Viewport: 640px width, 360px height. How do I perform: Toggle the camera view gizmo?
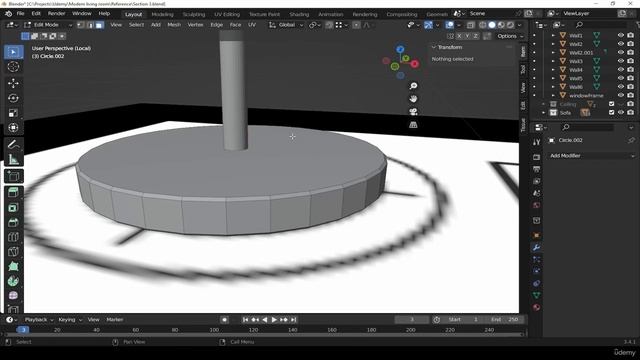tap(413, 112)
